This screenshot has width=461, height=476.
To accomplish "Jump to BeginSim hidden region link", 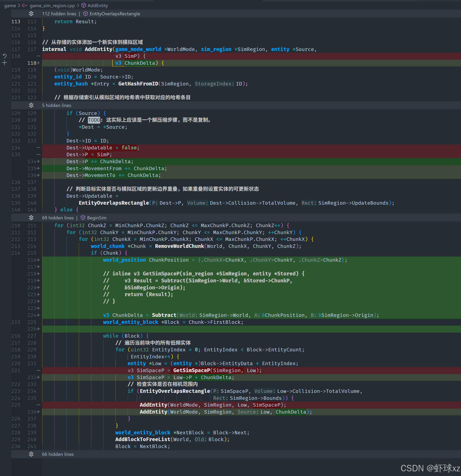I will 97,218.
